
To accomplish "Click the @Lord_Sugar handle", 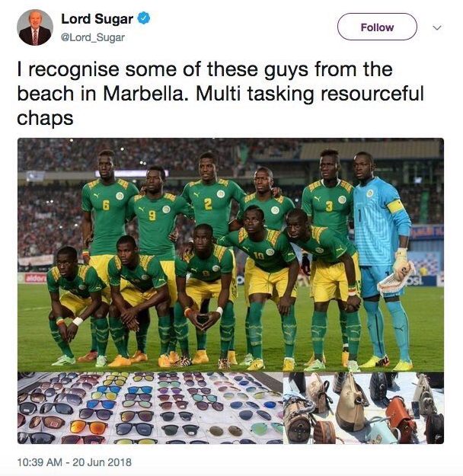I will 93,37.
